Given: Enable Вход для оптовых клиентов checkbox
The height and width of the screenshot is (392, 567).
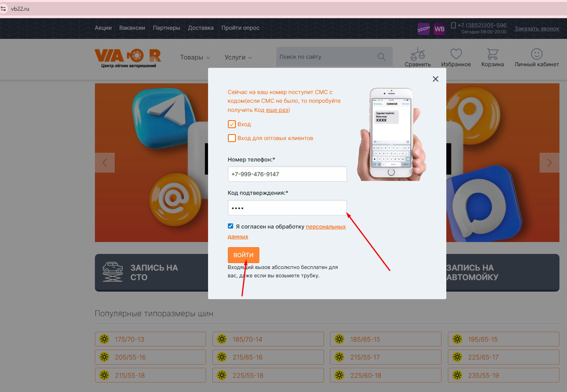Looking at the screenshot, I should pos(232,138).
